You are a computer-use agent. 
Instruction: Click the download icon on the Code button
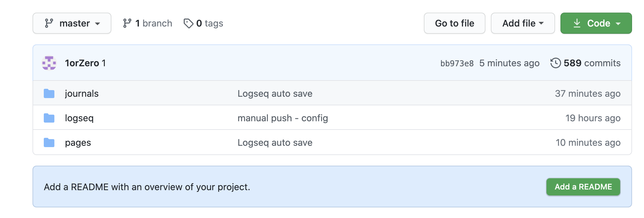[x=577, y=23]
